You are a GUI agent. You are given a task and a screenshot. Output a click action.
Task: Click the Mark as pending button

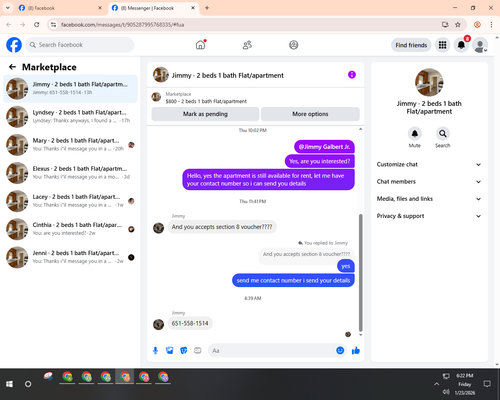[x=205, y=114]
